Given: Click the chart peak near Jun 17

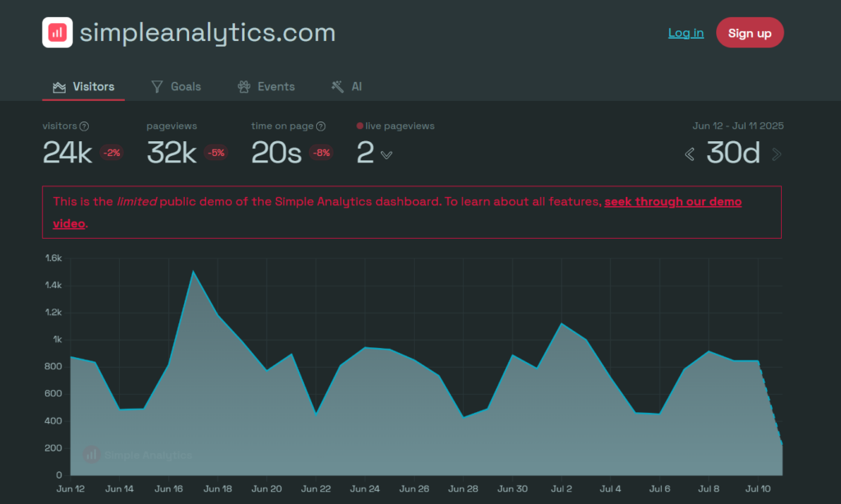Looking at the screenshot, I should [193, 272].
